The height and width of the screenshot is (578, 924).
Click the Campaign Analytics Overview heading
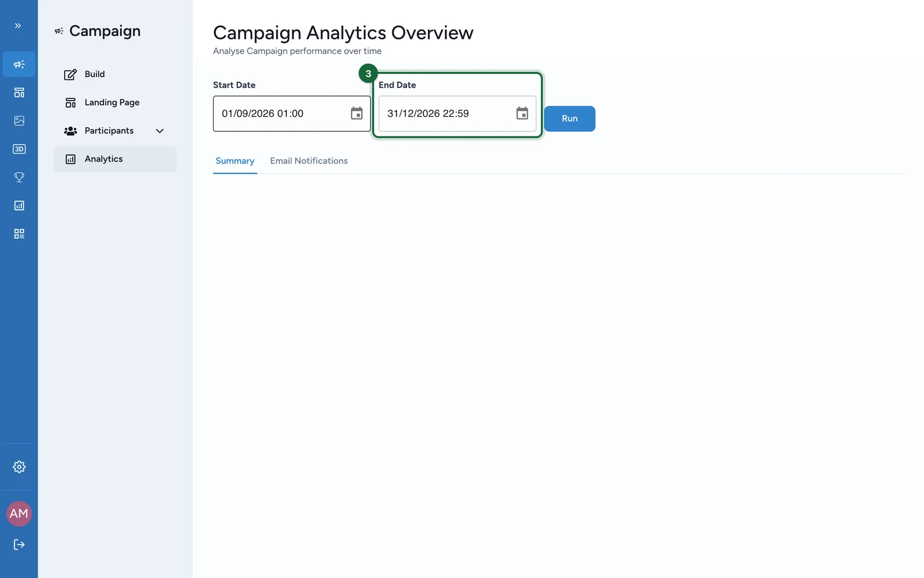click(x=343, y=33)
